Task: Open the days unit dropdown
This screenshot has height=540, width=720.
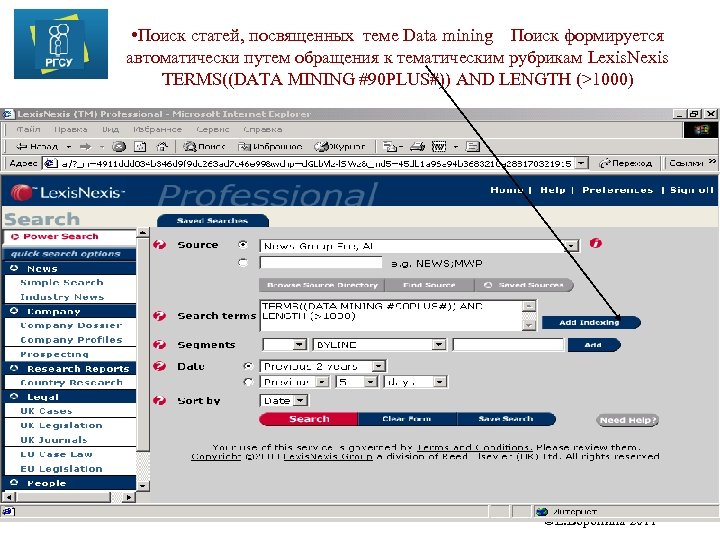Action: 439,382
